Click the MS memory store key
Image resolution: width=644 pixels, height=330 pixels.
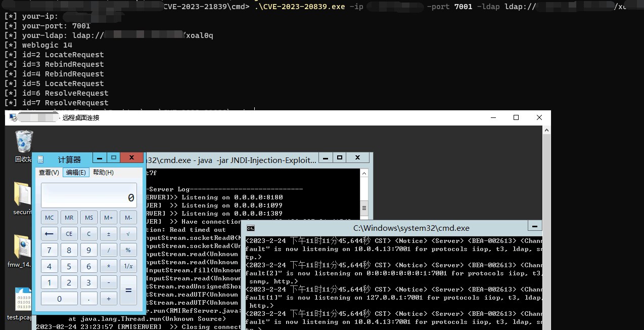(89, 218)
